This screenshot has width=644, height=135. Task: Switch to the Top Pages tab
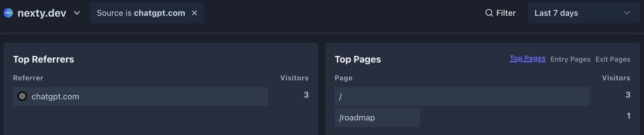(x=527, y=58)
